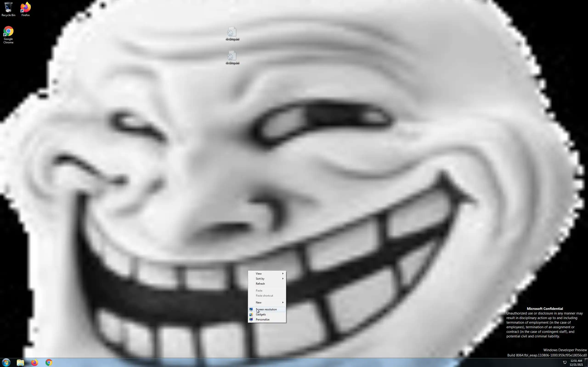Launch Firefox from the taskbar

pyautogui.click(x=34, y=363)
